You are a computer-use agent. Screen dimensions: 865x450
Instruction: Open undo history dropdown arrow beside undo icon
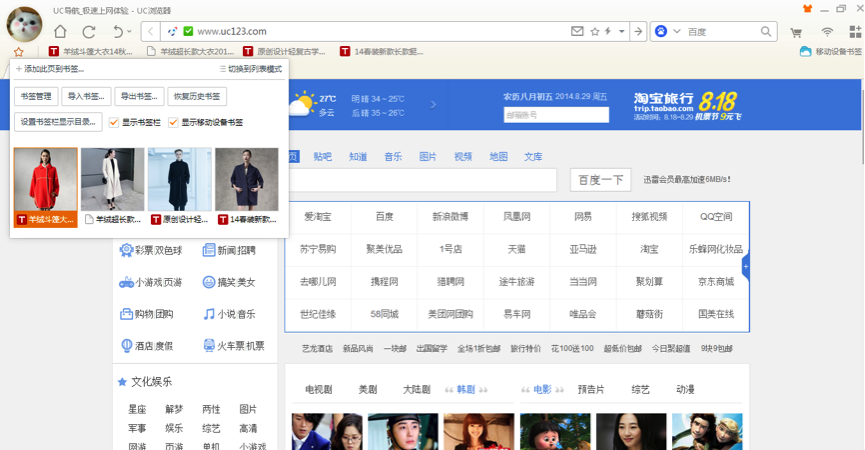click(x=130, y=31)
